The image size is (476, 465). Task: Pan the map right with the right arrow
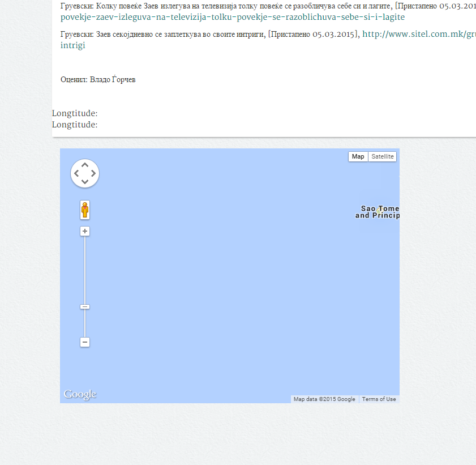click(x=93, y=173)
